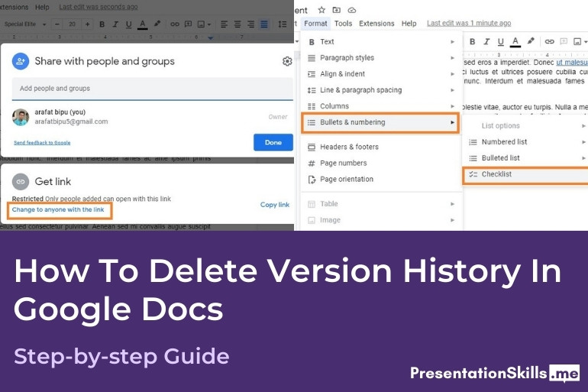The image size is (588, 392).
Task: Select Checklist in the bullets submenu
Action: (525, 174)
